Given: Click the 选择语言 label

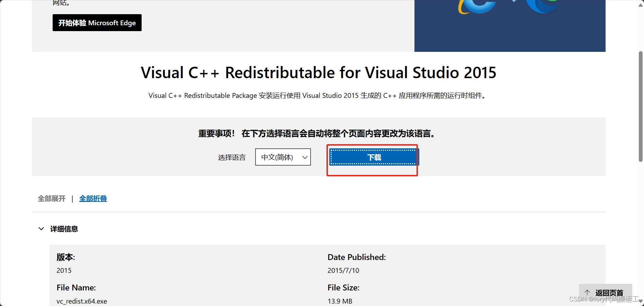Looking at the screenshot, I should pyautogui.click(x=232, y=158).
